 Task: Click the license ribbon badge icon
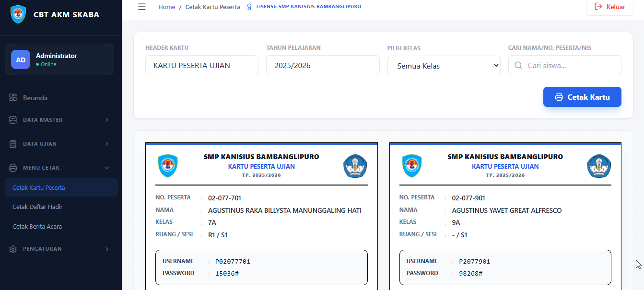pyautogui.click(x=249, y=7)
